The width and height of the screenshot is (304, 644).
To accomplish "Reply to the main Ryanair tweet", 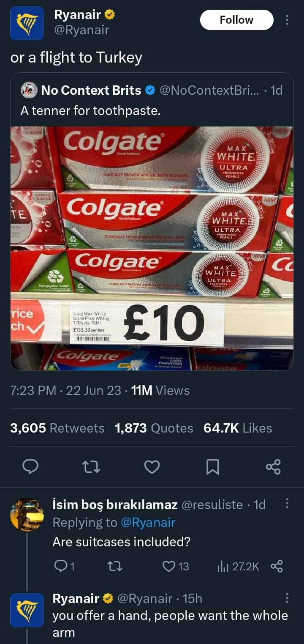I will tap(30, 467).
